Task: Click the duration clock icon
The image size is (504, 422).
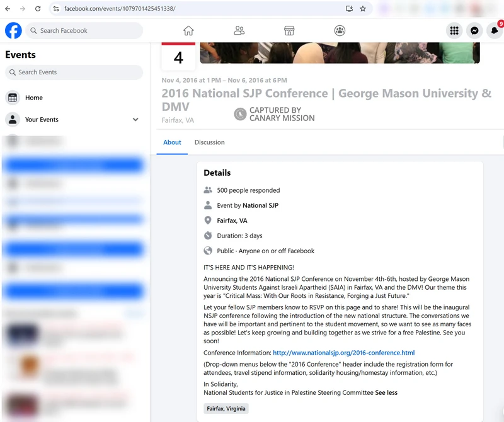Action: [x=208, y=236]
